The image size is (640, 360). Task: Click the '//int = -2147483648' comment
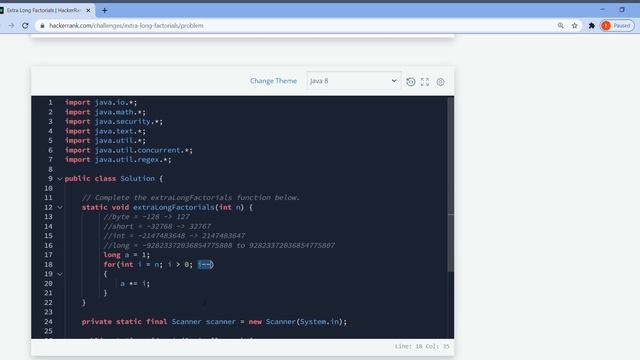pos(174,236)
